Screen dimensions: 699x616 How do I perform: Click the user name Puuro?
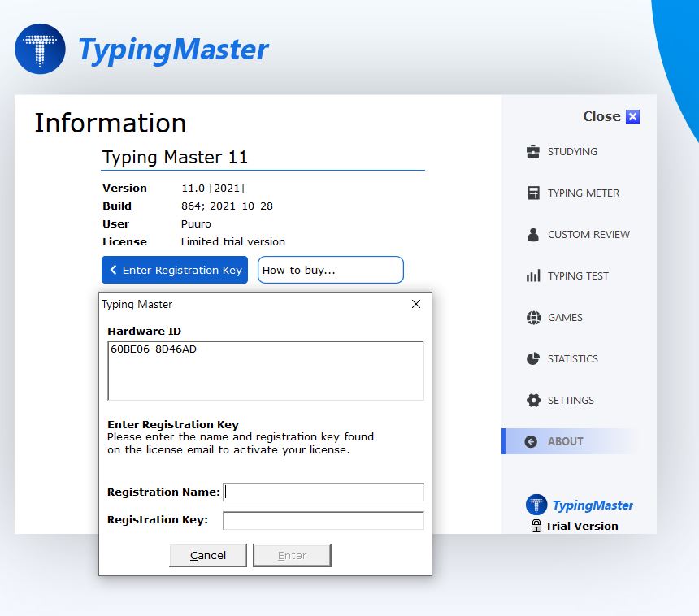[196, 223]
